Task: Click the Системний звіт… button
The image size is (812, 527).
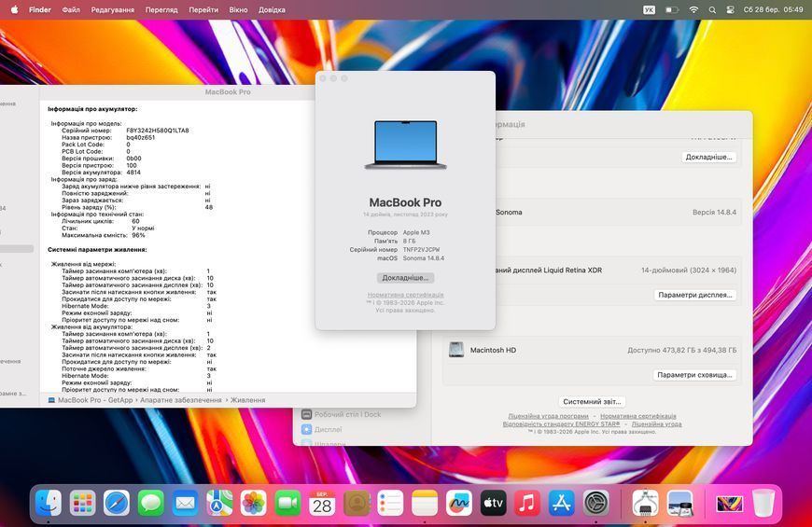Action: pos(592,402)
